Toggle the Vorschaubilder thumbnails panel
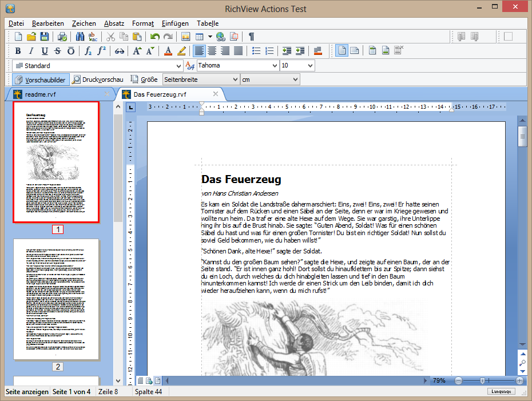Viewport: 532px width, 401px height. (40, 80)
